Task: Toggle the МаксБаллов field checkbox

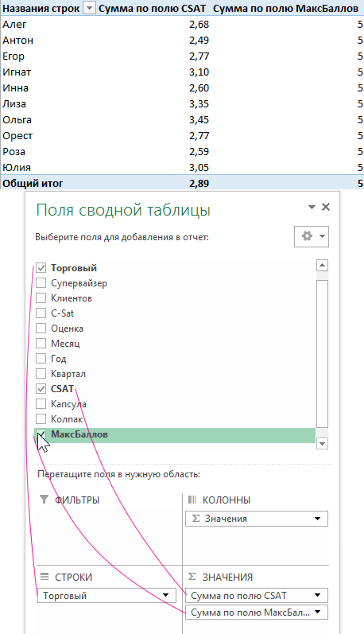Action: 41,434
